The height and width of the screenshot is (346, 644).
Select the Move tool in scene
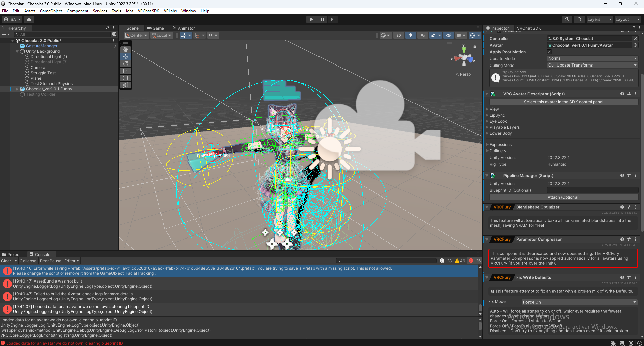click(126, 57)
